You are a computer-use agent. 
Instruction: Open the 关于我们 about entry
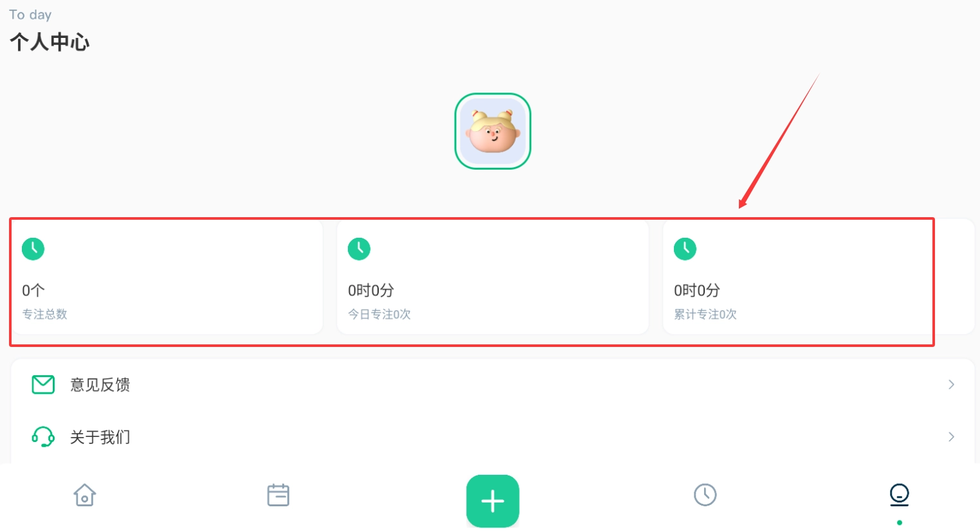click(x=493, y=437)
